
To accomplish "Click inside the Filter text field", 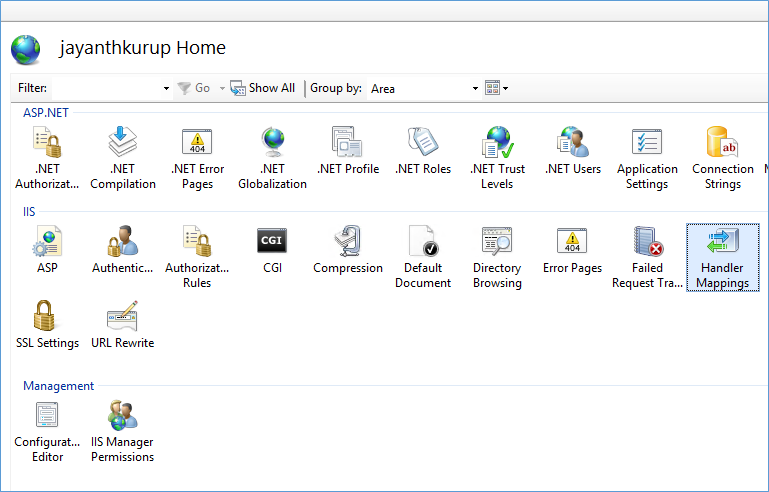I will pyautogui.click(x=106, y=88).
